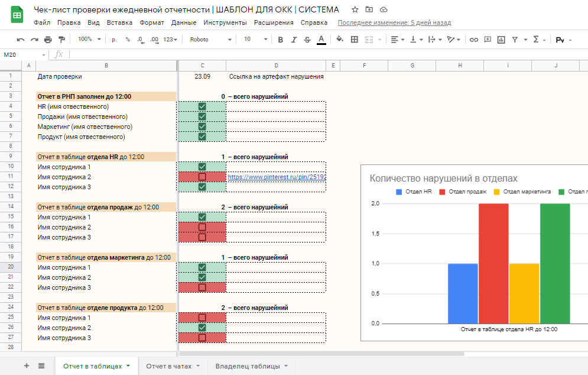
Task: Open the fill color bucket
Action: point(340,39)
